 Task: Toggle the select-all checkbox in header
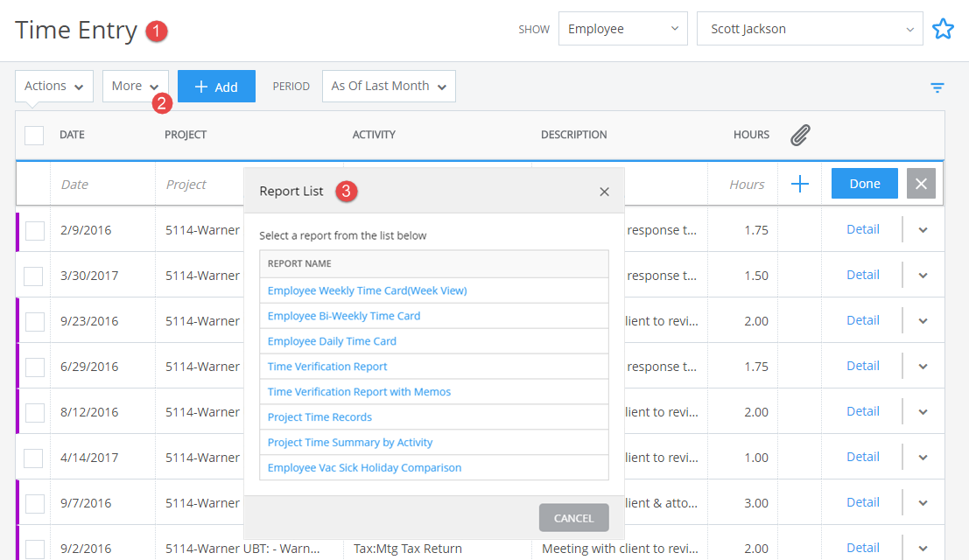(x=34, y=135)
